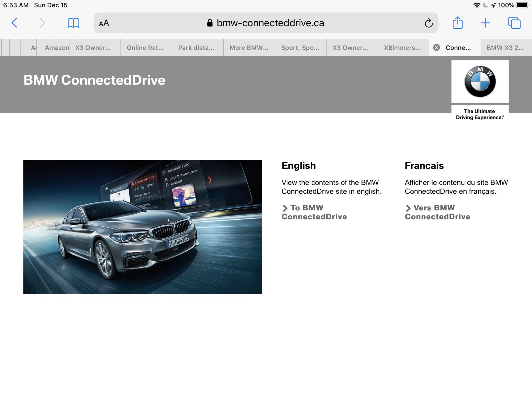The width and height of the screenshot is (532, 399).
Task: Go forward with the forward arrow
Action: click(x=42, y=23)
